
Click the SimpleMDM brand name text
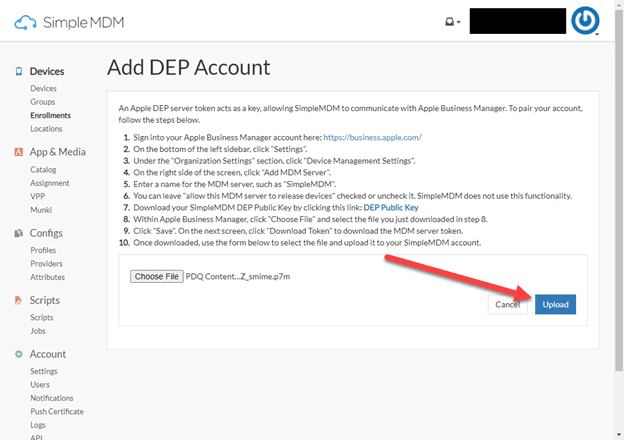[x=84, y=23]
